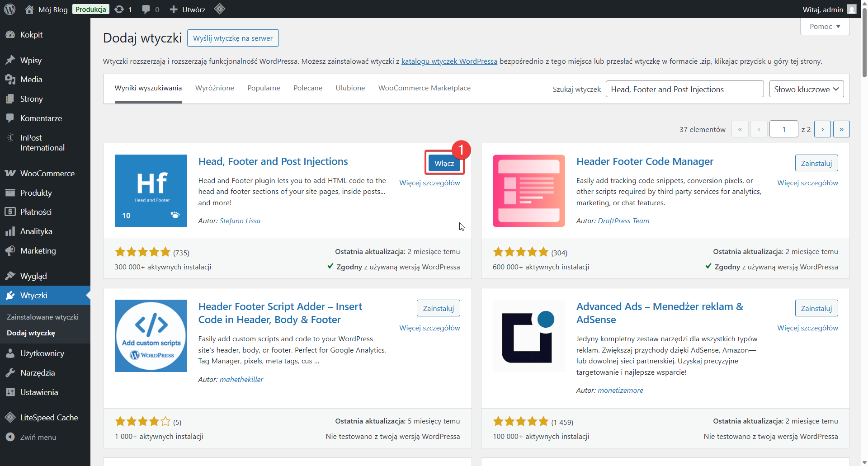Click the Header Footer Code Manager thumbnail
The width and height of the screenshot is (868, 466).
pyautogui.click(x=529, y=191)
